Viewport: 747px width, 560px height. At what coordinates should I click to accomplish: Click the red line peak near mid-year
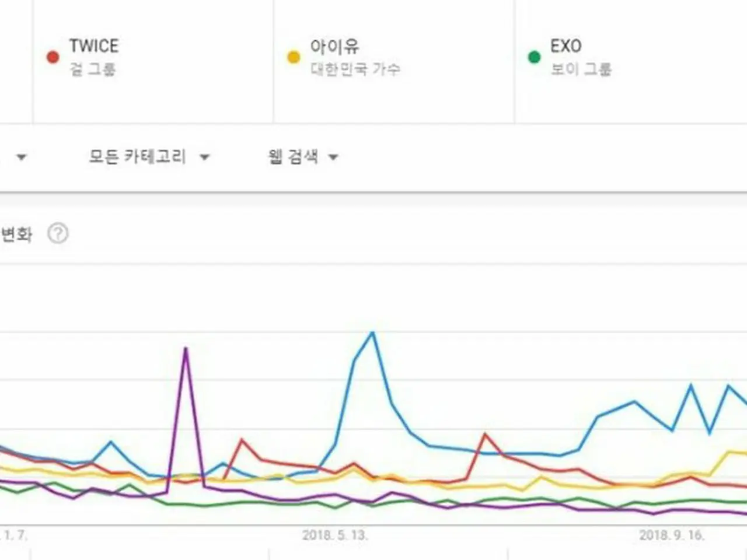pos(484,434)
